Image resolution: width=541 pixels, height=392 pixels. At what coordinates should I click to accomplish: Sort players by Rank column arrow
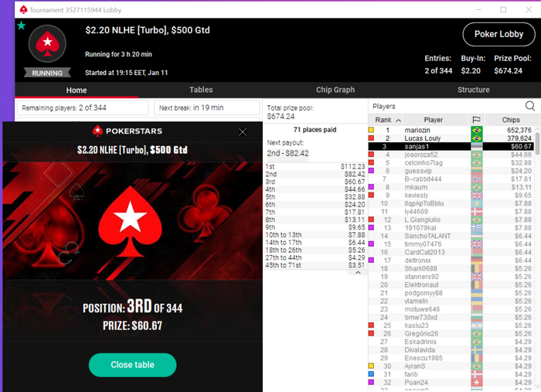tap(399, 120)
